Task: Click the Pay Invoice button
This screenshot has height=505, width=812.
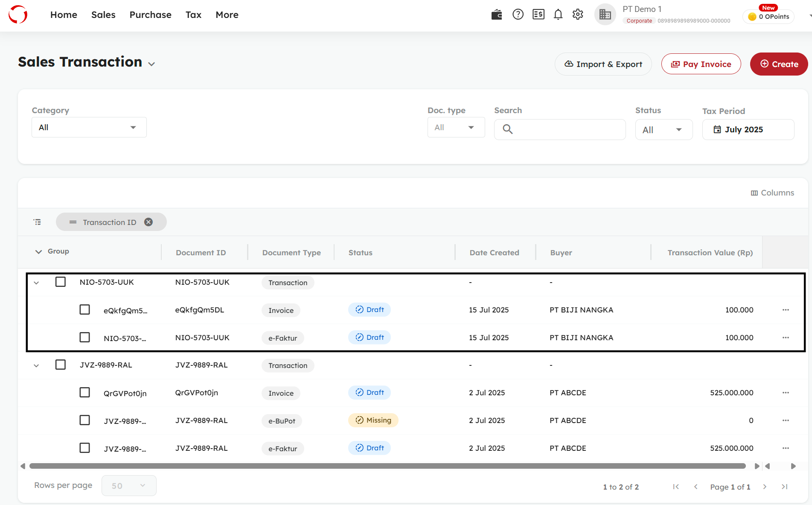Action: pyautogui.click(x=701, y=64)
